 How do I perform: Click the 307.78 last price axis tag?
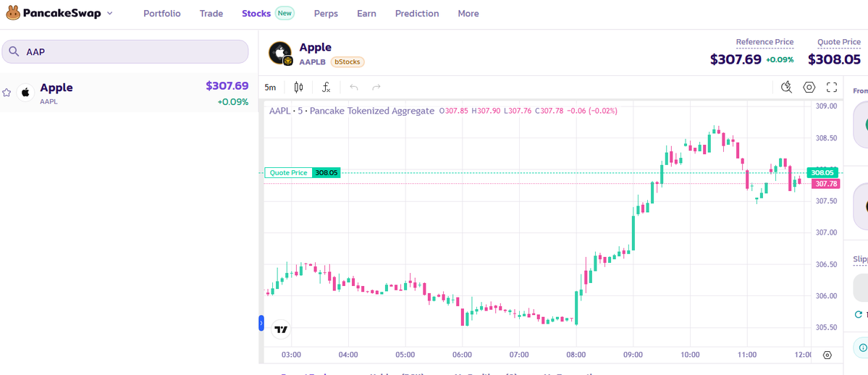click(x=825, y=184)
